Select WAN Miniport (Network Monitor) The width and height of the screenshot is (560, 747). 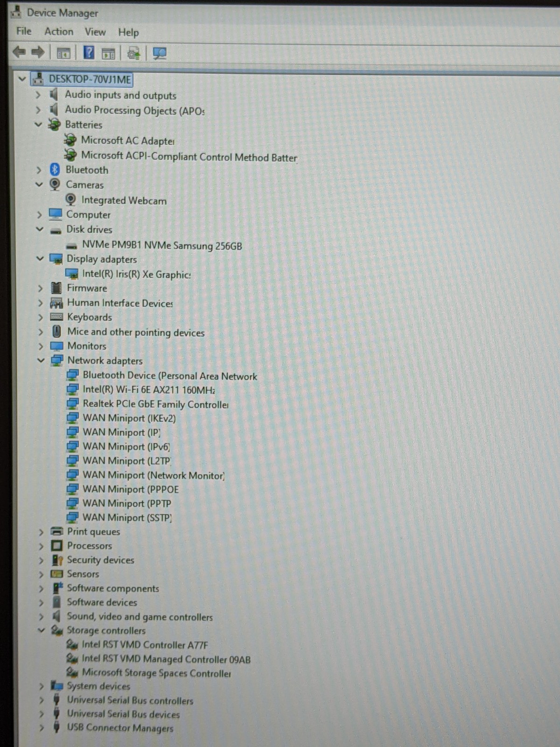coord(154,475)
